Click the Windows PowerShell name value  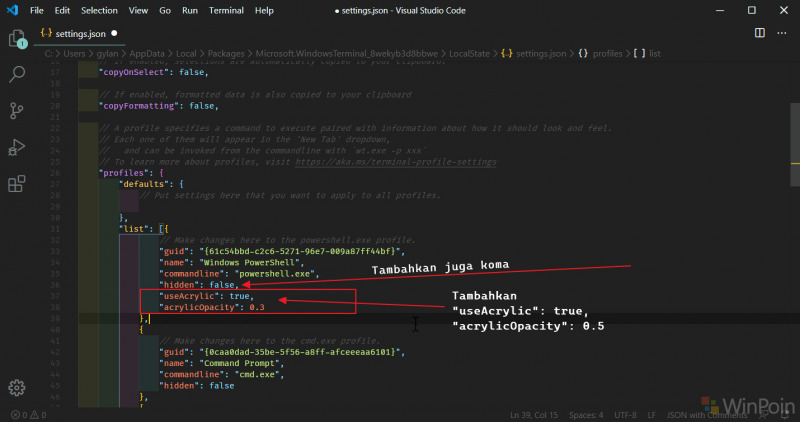[x=249, y=262]
